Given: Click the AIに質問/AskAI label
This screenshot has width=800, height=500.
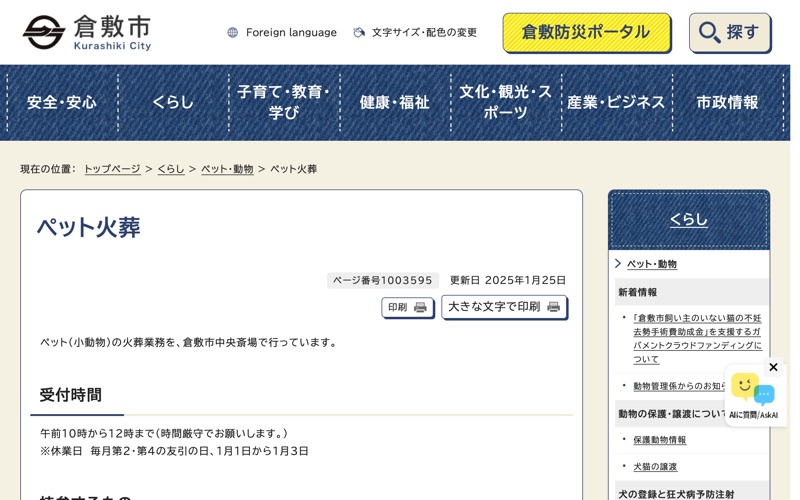Looking at the screenshot, I should [754, 415].
